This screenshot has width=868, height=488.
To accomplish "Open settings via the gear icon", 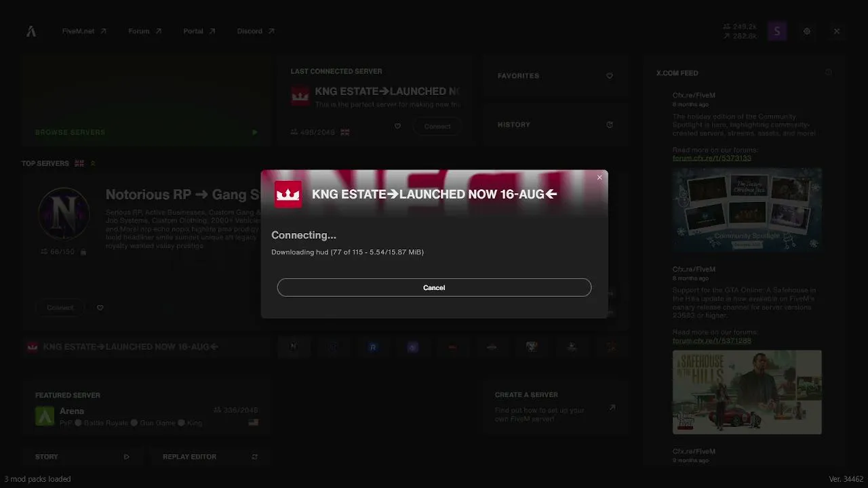I will coord(807,31).
